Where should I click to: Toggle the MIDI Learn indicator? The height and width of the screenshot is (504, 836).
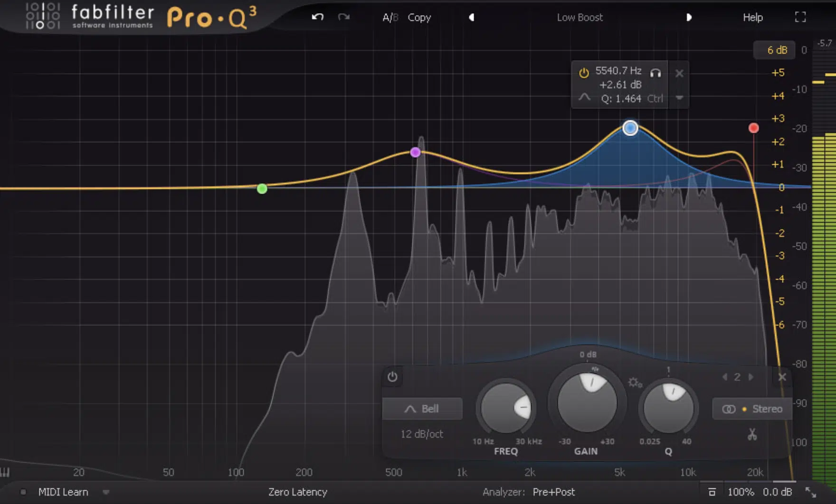click(x=23, y=492)
